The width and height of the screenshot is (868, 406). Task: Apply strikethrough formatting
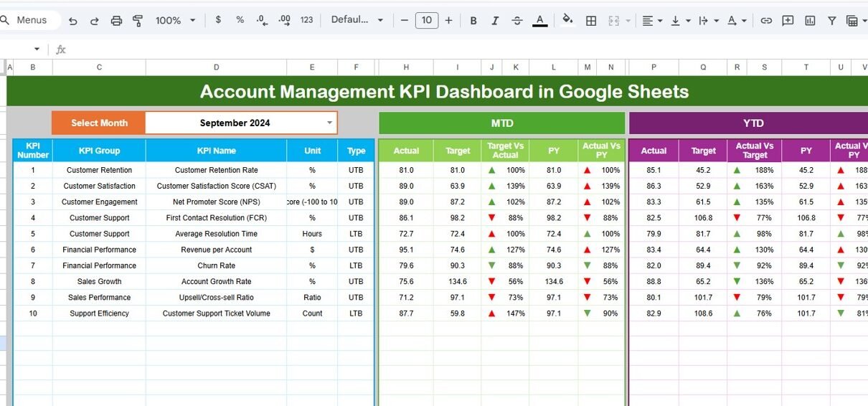tap(517, 21)
